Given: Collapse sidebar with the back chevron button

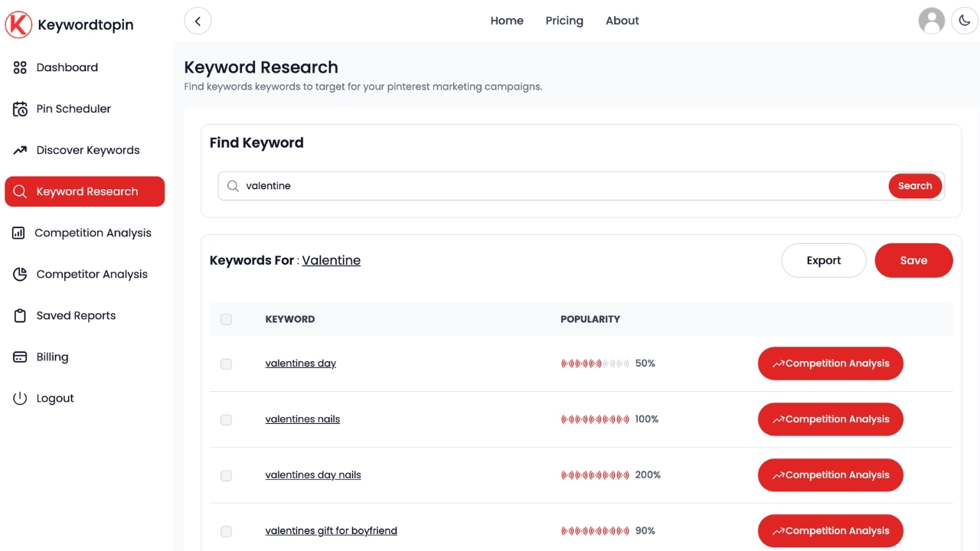Looking at the screenshot, I should [x=198, y=21].
